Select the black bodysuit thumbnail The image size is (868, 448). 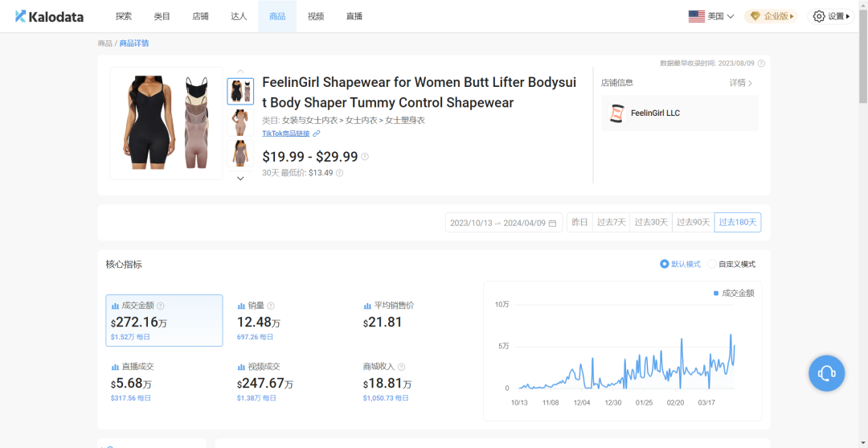(x=240, y=92)
